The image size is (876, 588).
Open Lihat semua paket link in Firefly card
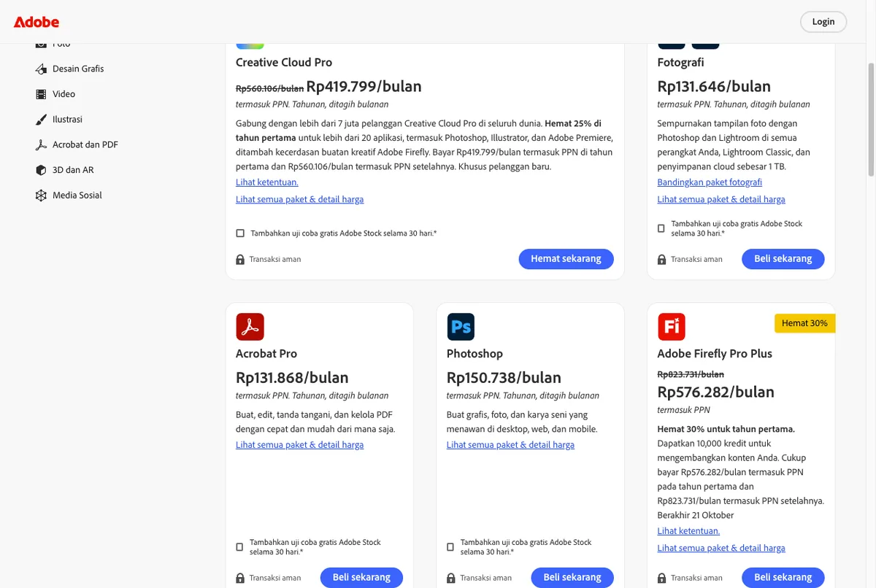721,548
